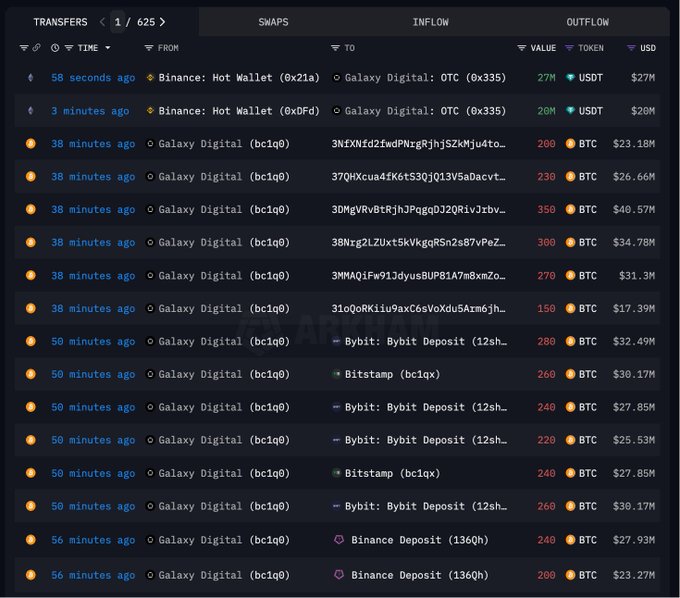
Task: Click the chain link icon in header
Action: pos(37,48)
